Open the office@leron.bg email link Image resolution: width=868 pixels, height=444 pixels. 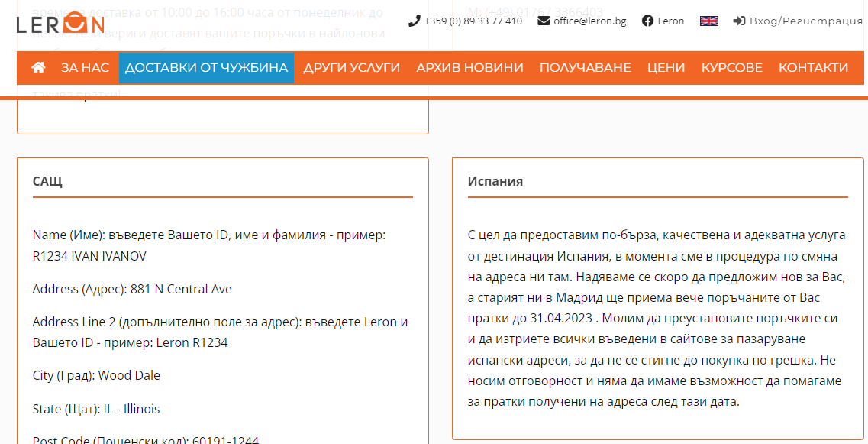(589, 21)
